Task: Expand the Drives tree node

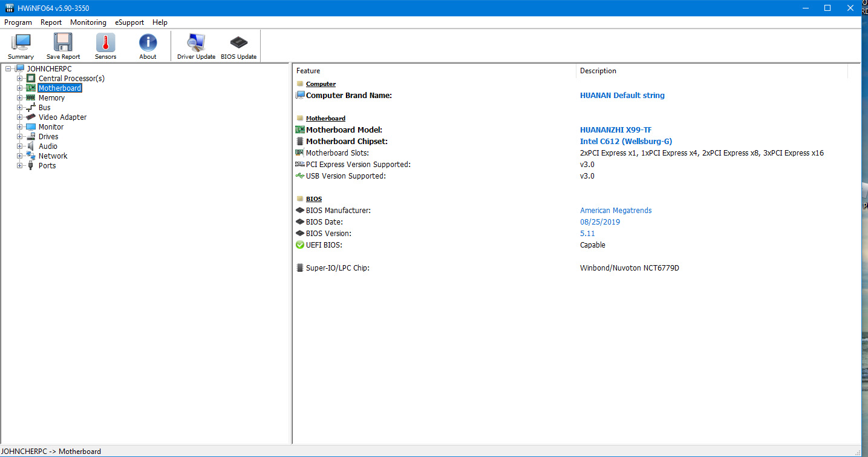Action: pos(20,137)
